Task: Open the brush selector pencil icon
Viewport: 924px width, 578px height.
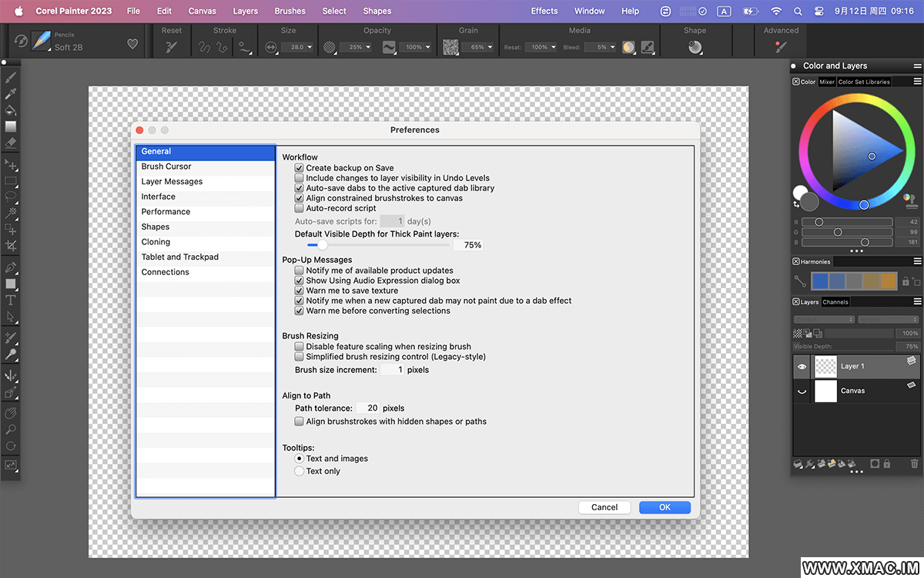Action: tap(41, 41)
